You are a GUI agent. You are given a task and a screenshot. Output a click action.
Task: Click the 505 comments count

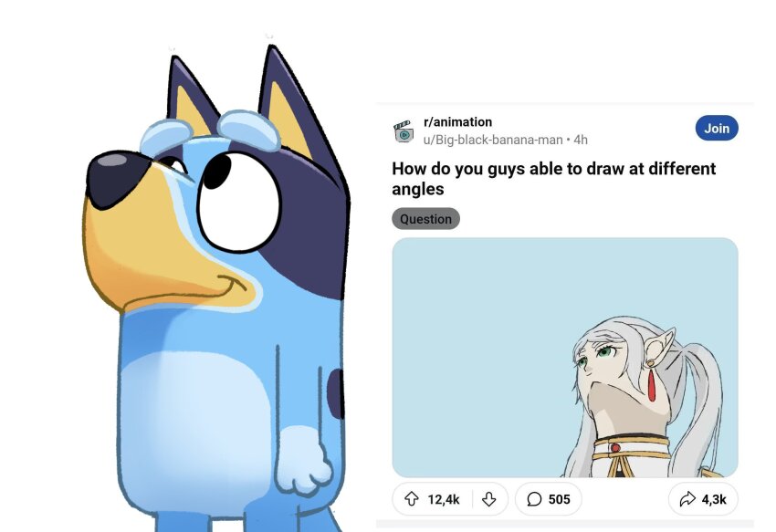coord(560,499)
